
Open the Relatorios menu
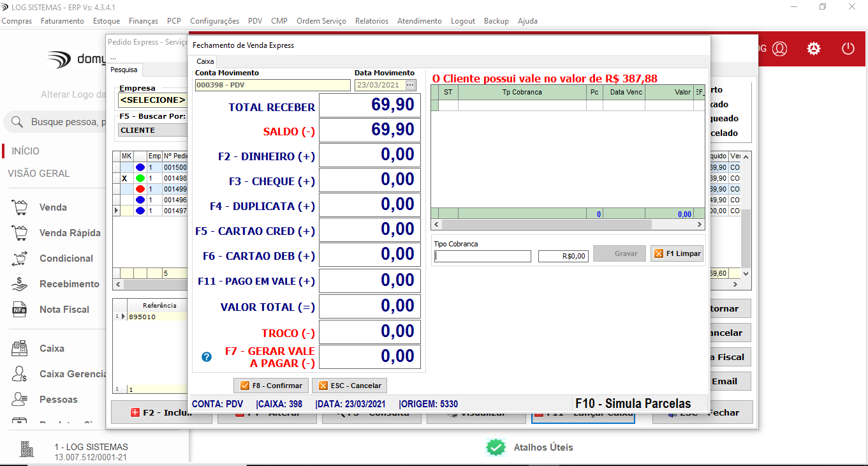[372, 21]
